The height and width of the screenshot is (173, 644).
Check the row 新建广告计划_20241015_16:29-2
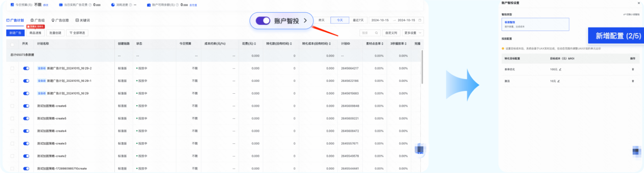12,68
